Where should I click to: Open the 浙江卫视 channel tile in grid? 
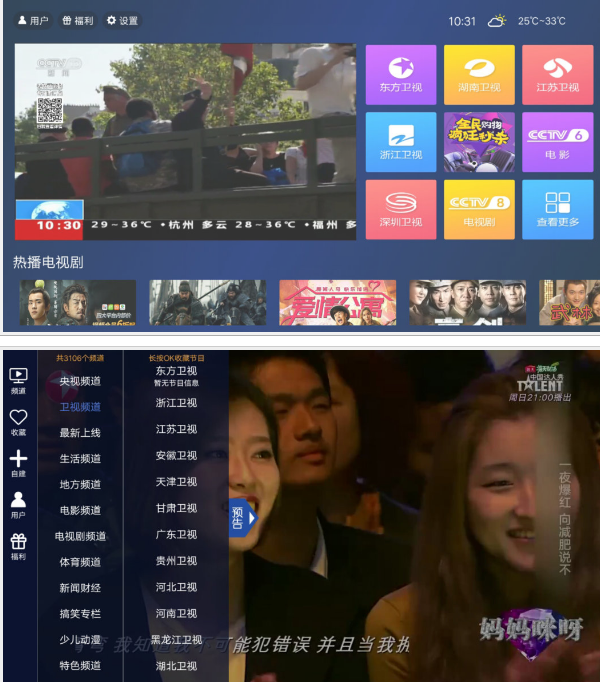[401, 142]
